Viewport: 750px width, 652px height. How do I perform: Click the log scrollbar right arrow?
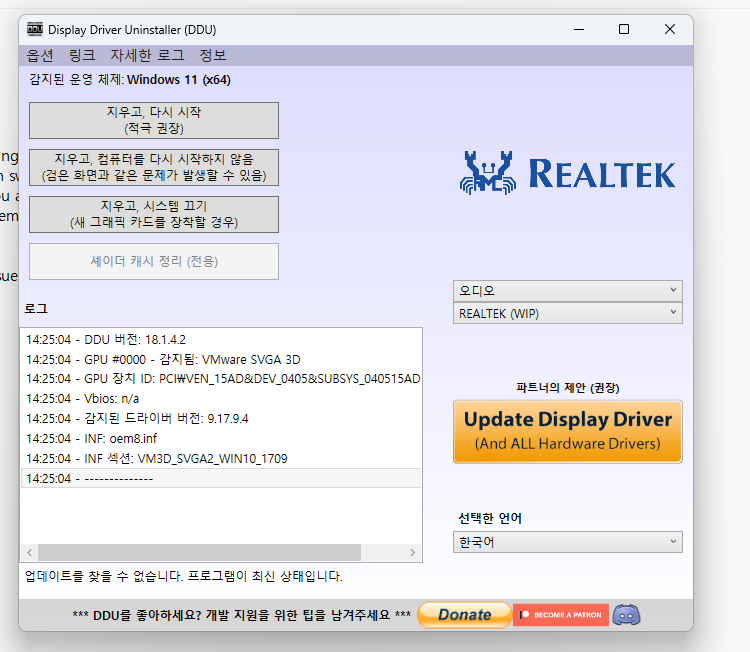[412, 553]
